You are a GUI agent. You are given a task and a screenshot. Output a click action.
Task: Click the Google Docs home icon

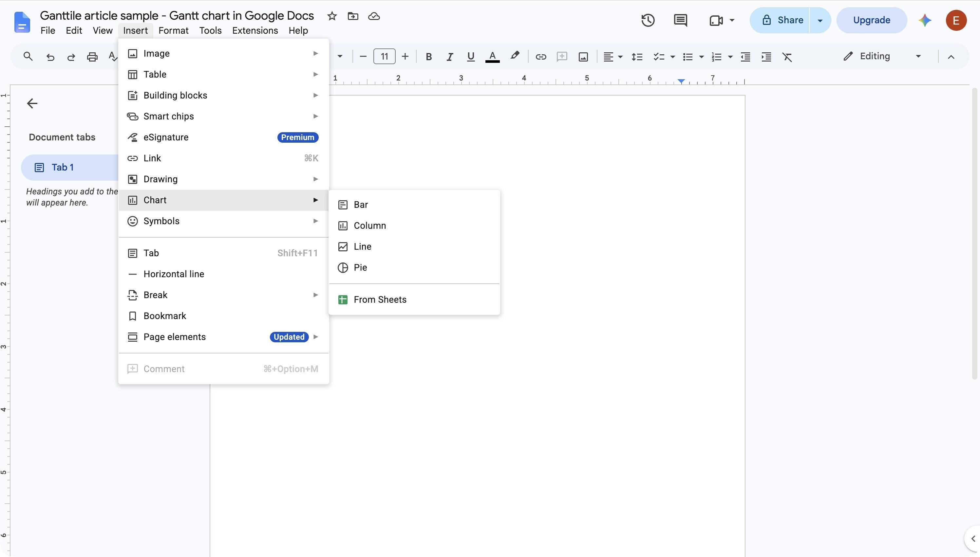click(22, 22)
